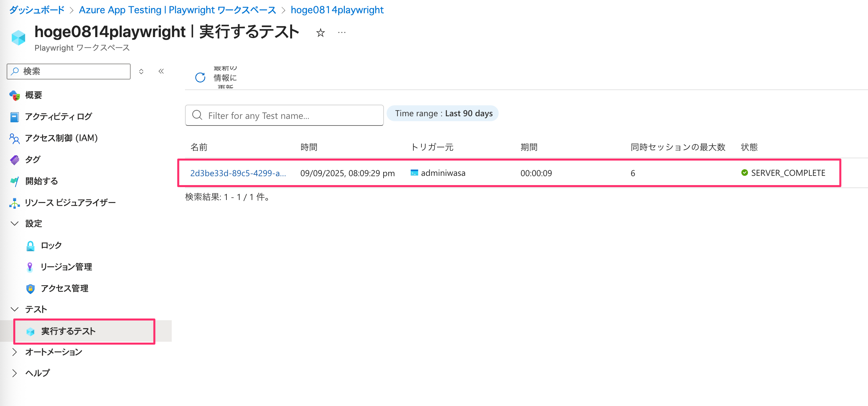The height and width of the screenshot is (406, 868).
Task: Select ロック under 設定
Action: [51, 246]
